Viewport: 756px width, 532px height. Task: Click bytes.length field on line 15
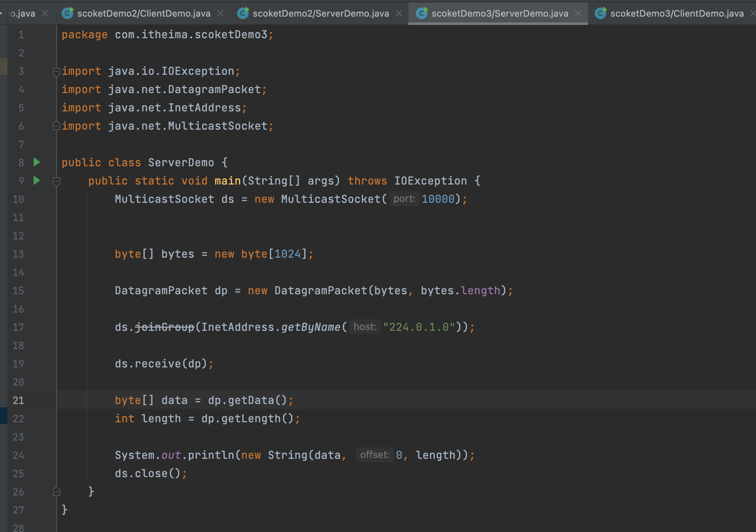coord(480,291)
